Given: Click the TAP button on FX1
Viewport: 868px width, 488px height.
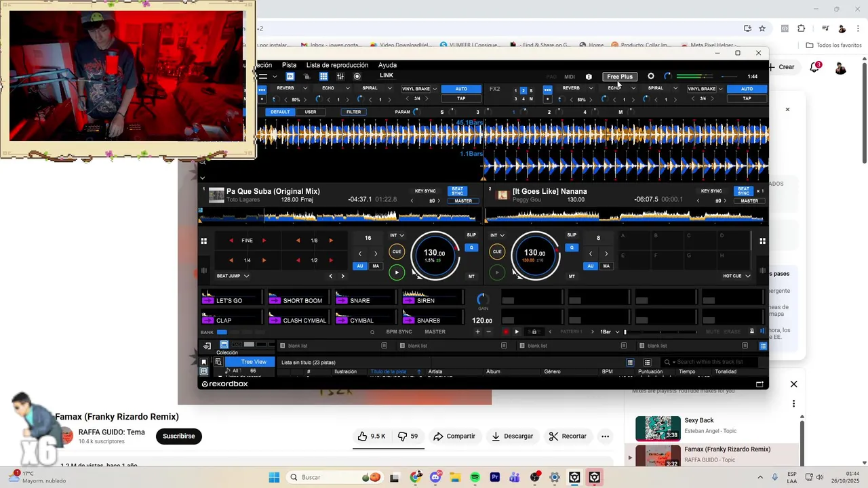Looking at the screenshot, I should 461,98.
